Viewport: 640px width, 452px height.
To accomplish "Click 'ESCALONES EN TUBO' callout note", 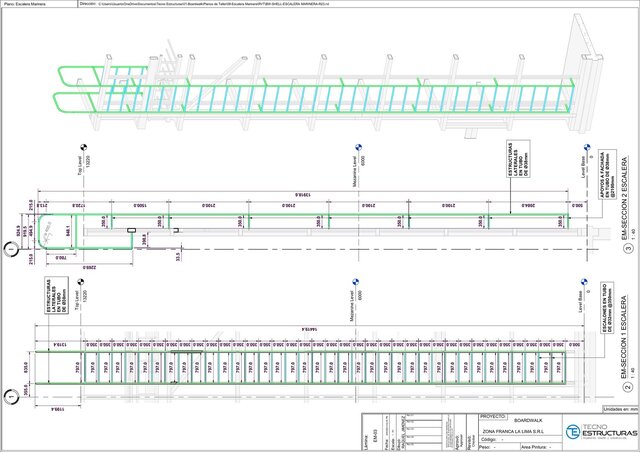I will 607,308.
